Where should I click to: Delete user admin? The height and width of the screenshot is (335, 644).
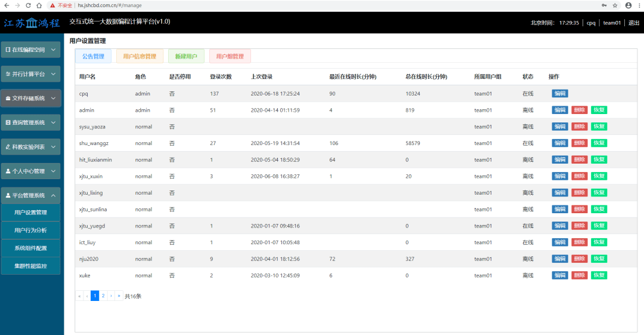(580, 110)
